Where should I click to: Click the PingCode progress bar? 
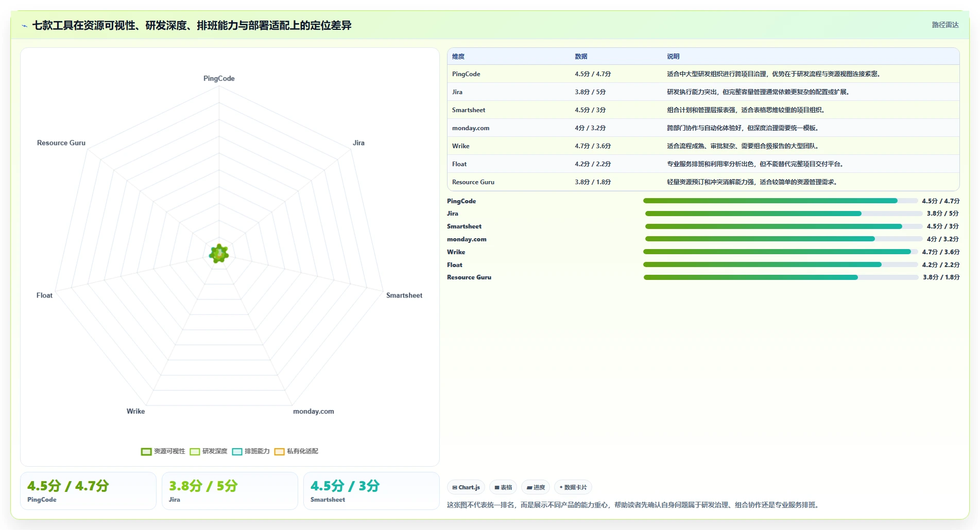pos(780,201)
